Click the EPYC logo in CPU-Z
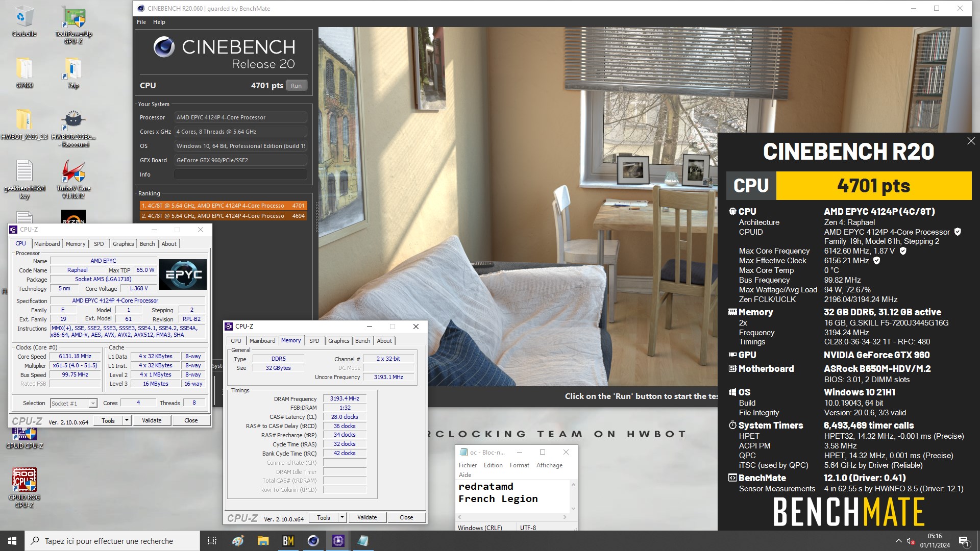 coord(183,274)
